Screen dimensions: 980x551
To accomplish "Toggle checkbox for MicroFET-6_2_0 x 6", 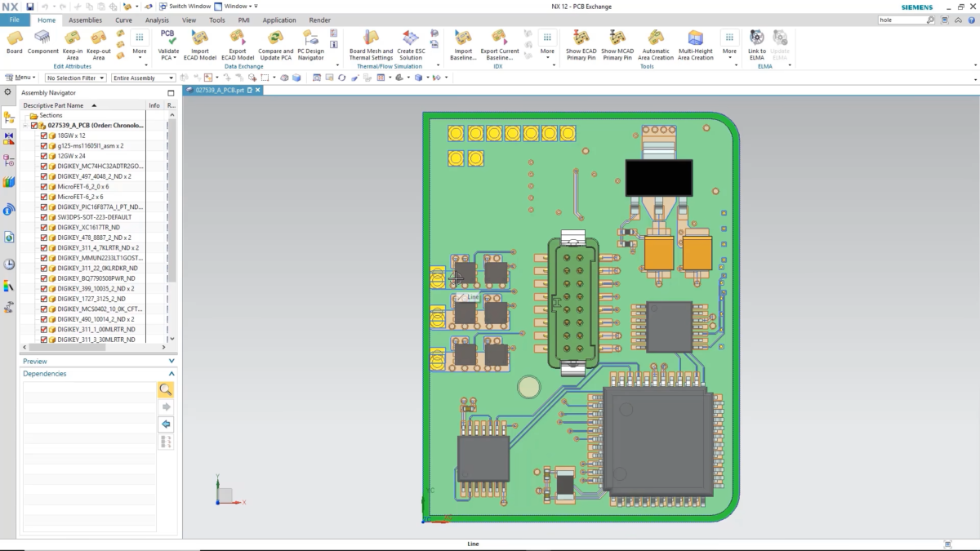I will [44, 186].
